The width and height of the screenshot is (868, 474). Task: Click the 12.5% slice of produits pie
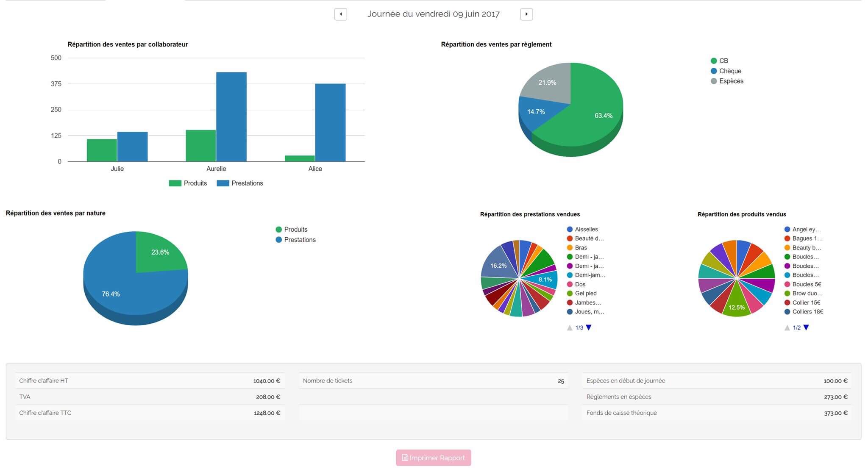[x=737, y=304]
